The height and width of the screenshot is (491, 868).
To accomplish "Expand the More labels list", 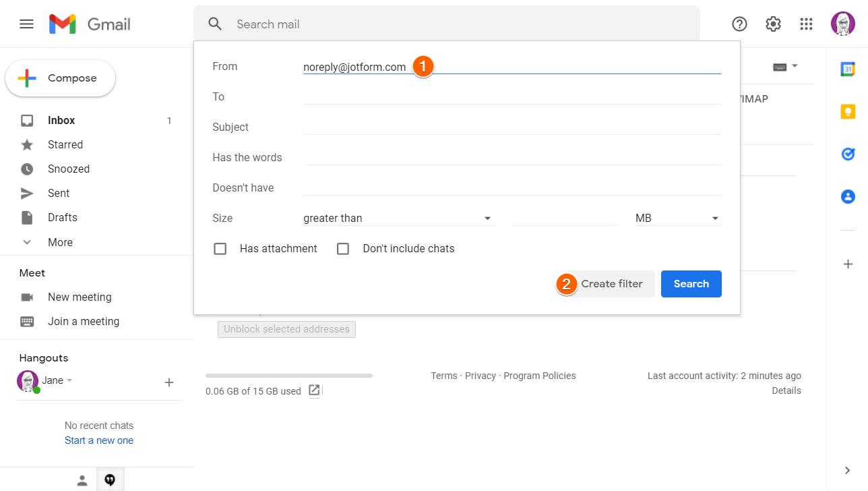I will pos(60,242).
